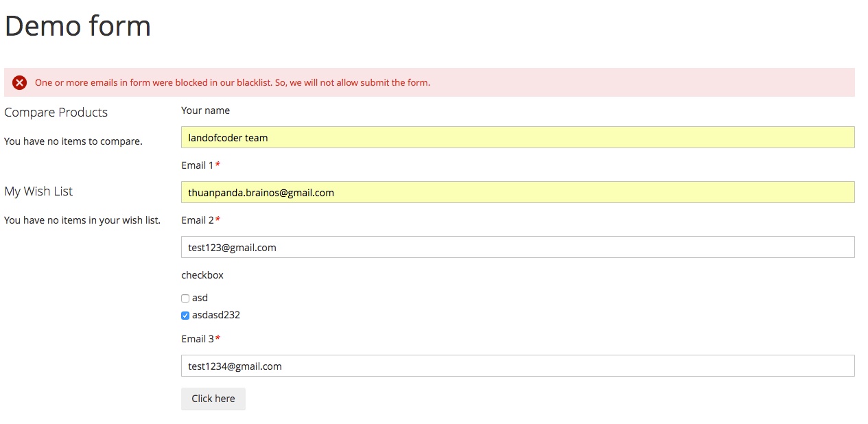The height and width of the screenshot is (424, 868).
Task: Click the My Wish List sidebar heading
Action: tap(38, 191)
